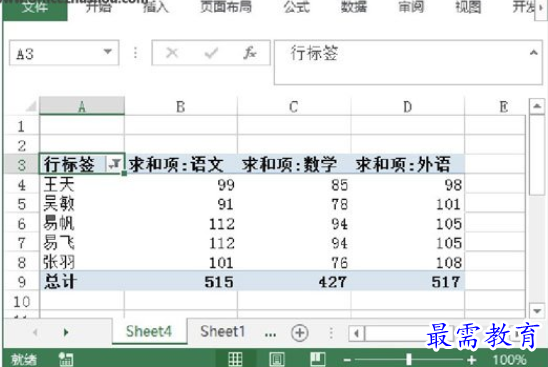Add a new sheet with plus button

click(300, 332)
